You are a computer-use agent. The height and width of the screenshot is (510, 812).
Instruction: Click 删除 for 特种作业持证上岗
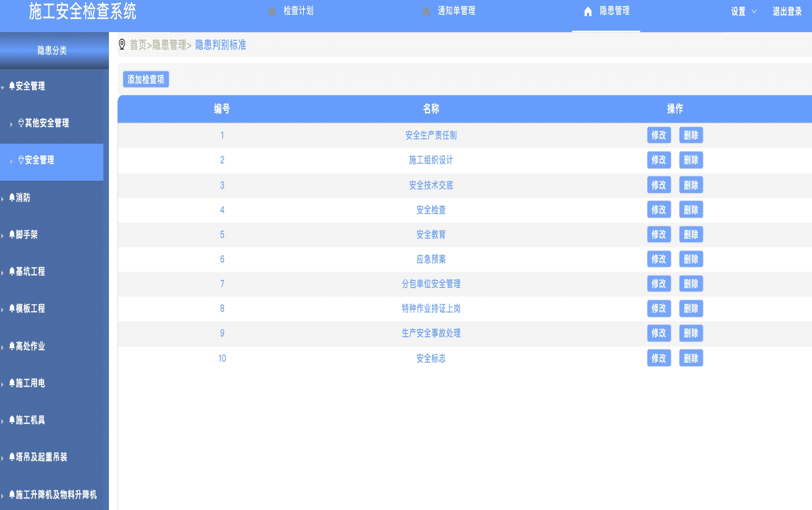click(x=691, y=308)
